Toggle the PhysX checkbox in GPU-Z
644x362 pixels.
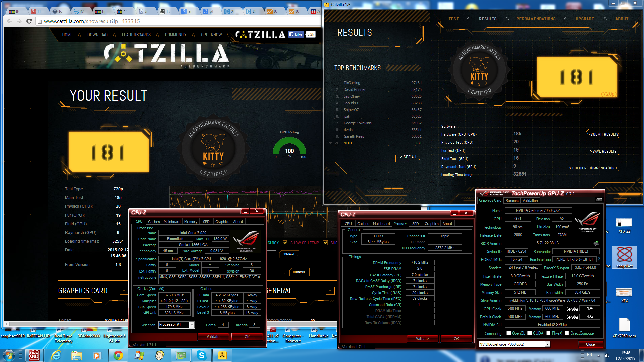548,333
